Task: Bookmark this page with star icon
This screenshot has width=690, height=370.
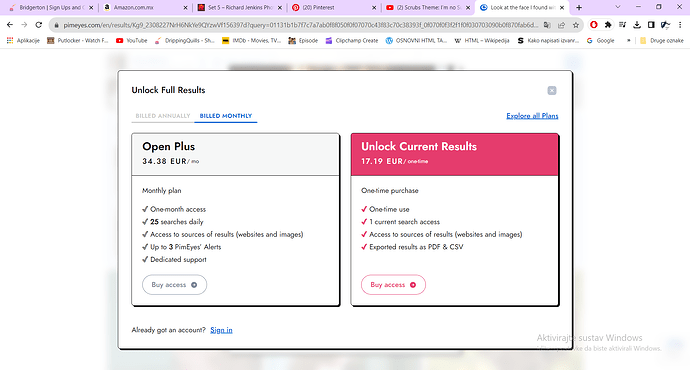Action: tap(576, 25)
